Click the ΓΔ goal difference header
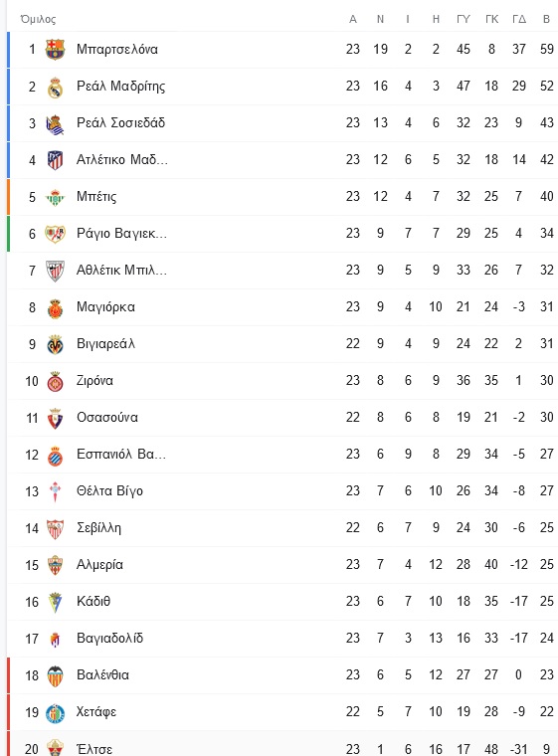This screenshot has height=756, width=558. tap(519, 19)
